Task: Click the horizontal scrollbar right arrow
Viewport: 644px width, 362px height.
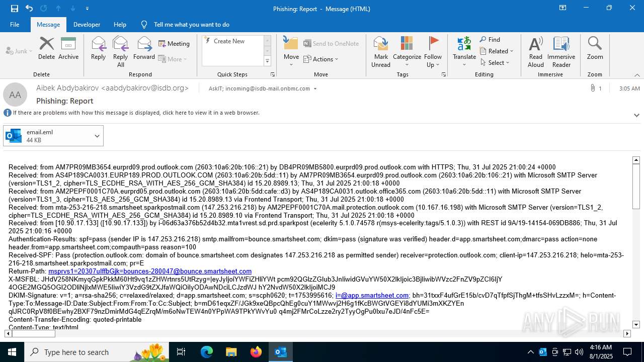Action: coord(627,333)
